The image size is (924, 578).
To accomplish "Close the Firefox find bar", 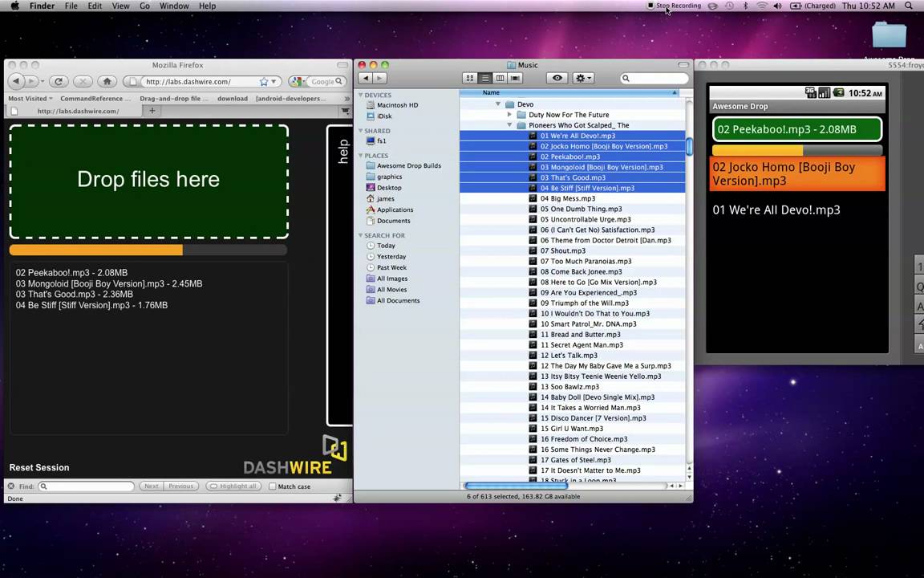I will [10, 486].
